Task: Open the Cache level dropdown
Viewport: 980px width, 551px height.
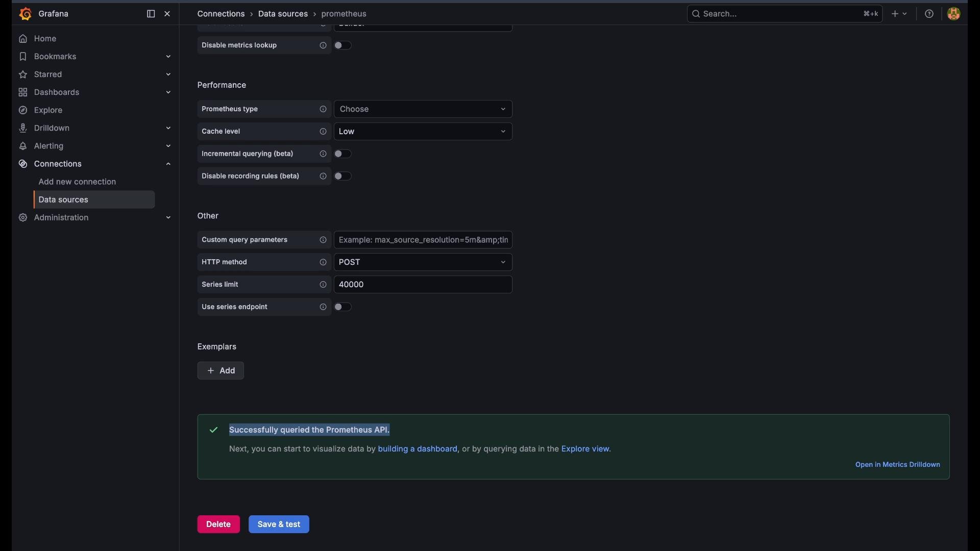Action: (x=423, y=132)
